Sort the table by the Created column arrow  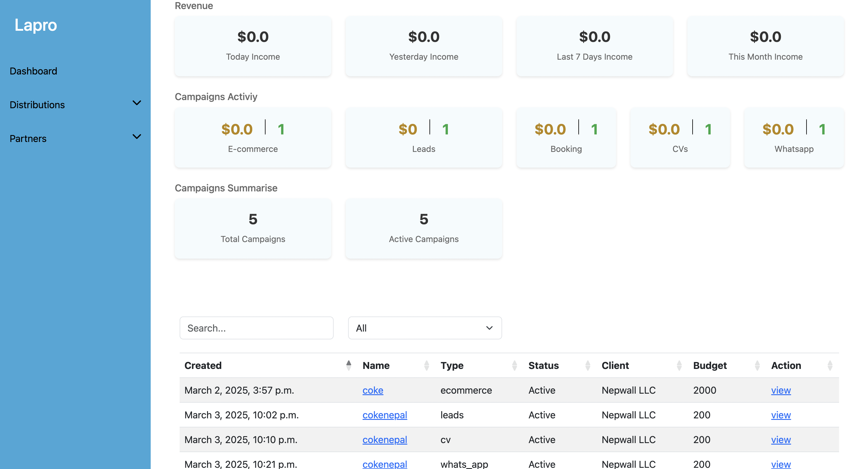point(349,366)
